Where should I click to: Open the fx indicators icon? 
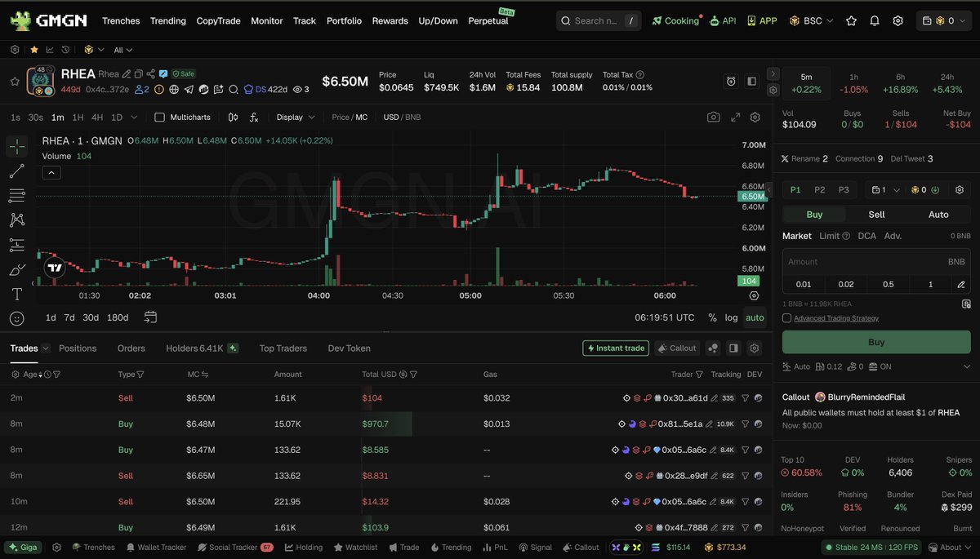tap(254, 118)
